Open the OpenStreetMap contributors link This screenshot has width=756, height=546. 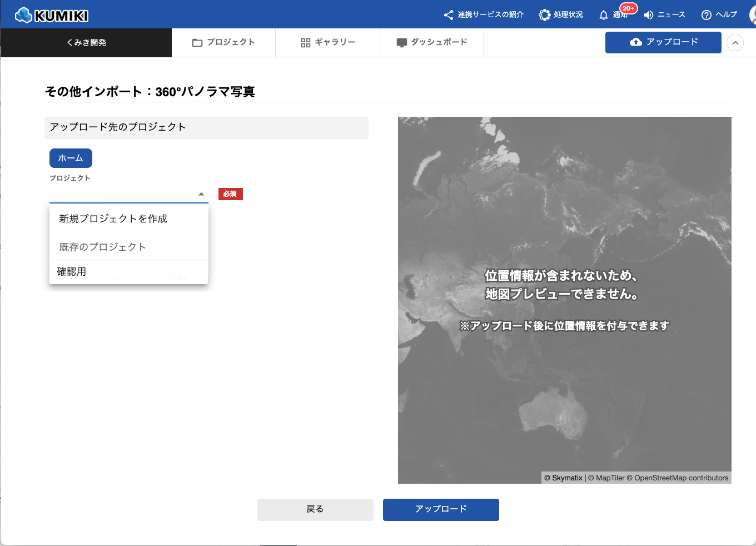(681, 478)
